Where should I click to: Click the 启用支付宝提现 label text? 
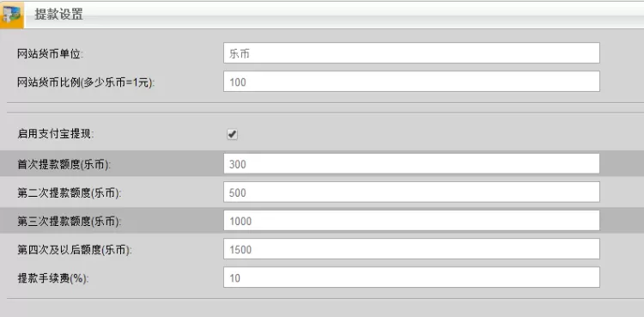(x=55, y=135)
